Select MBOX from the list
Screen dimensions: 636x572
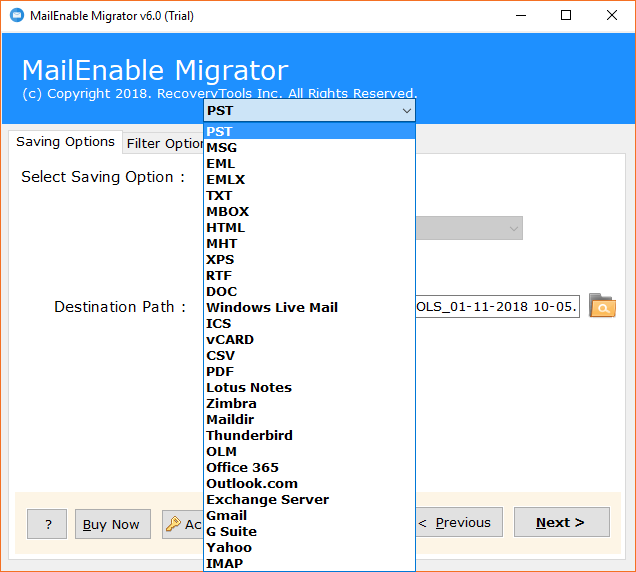point(309,211)
